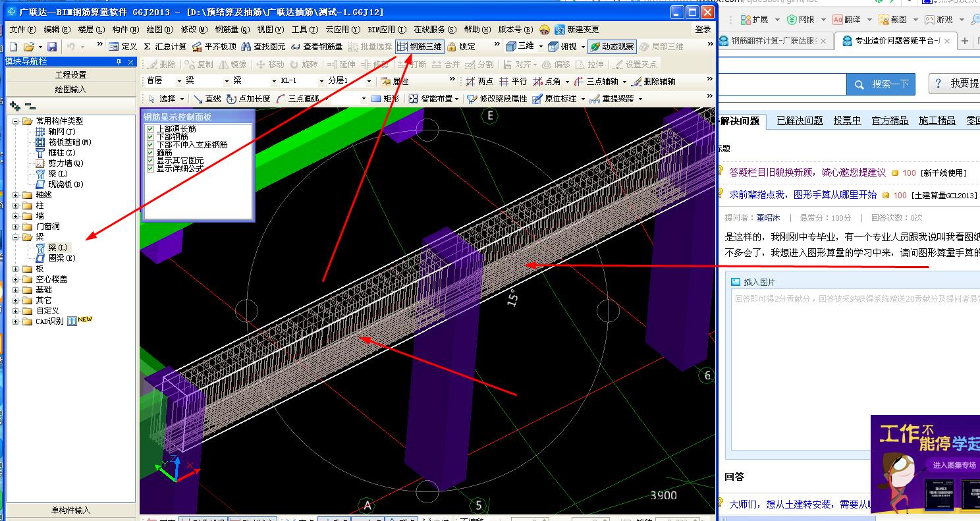Click 平行 parallel axis tool

tap(513, 82)
